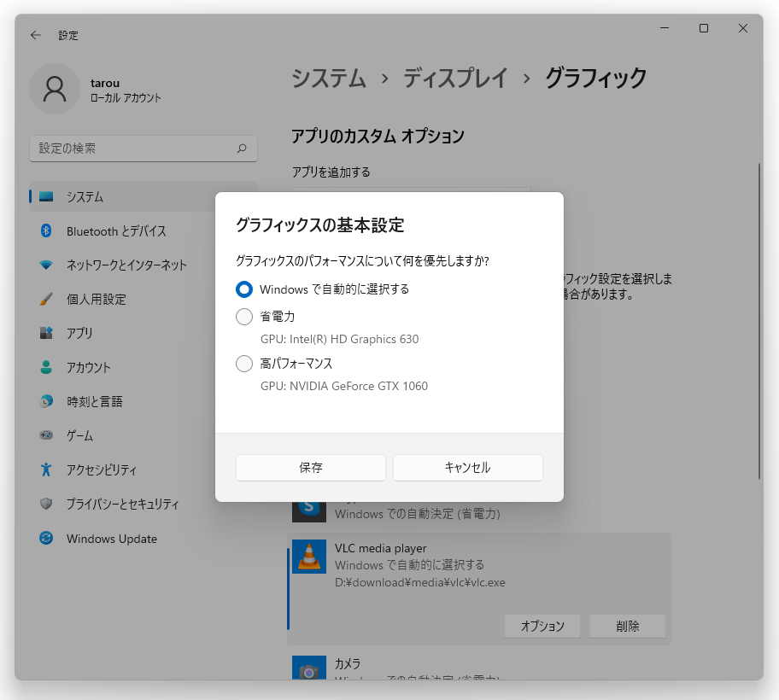Click the Windows Update refresh icon
The image size is (779, 700).
pyautogui.click(x=46, y=538)
